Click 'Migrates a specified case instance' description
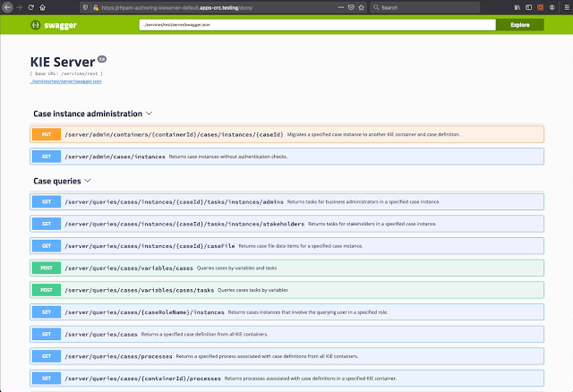Image resolution: width=573 pixels, height=392 pixels. pyautogui.click(x=373, y=134)
